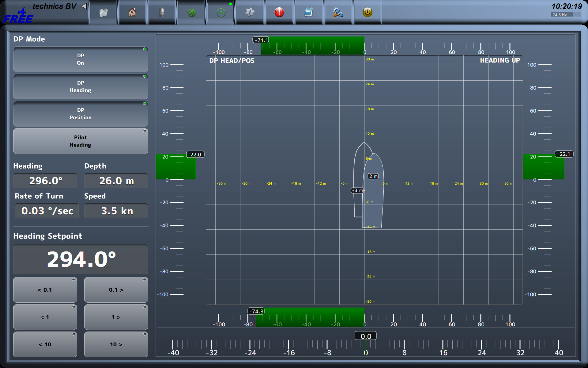588x368 pixels.
Task: Click the yellow power button icon
Action: 367,13
